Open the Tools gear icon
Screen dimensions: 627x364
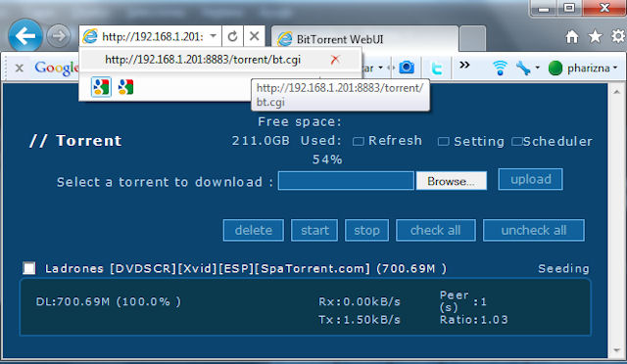(618, 37)
